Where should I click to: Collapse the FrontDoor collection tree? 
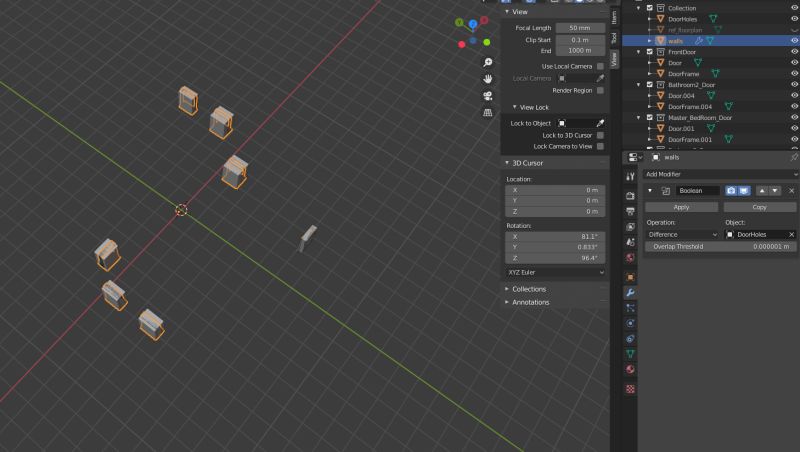coord(638,52)
